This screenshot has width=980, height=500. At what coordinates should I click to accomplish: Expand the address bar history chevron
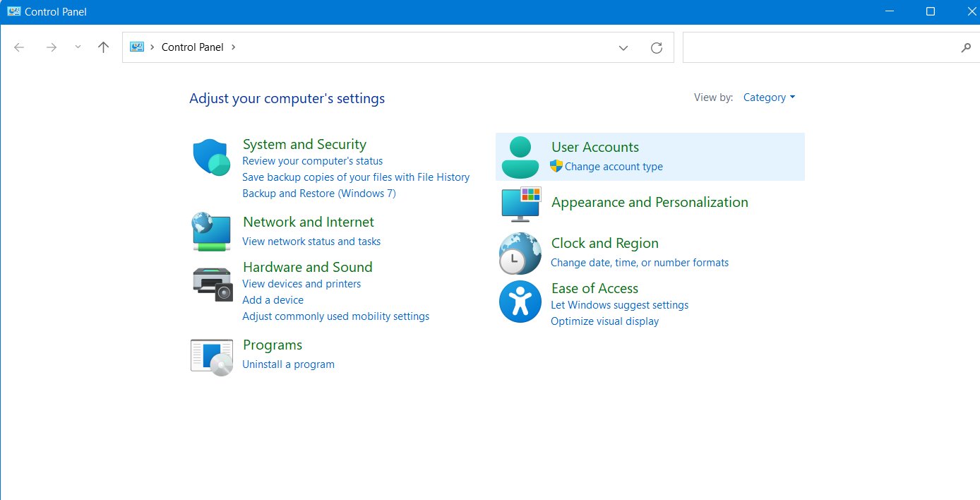click(x=623, y=47)
